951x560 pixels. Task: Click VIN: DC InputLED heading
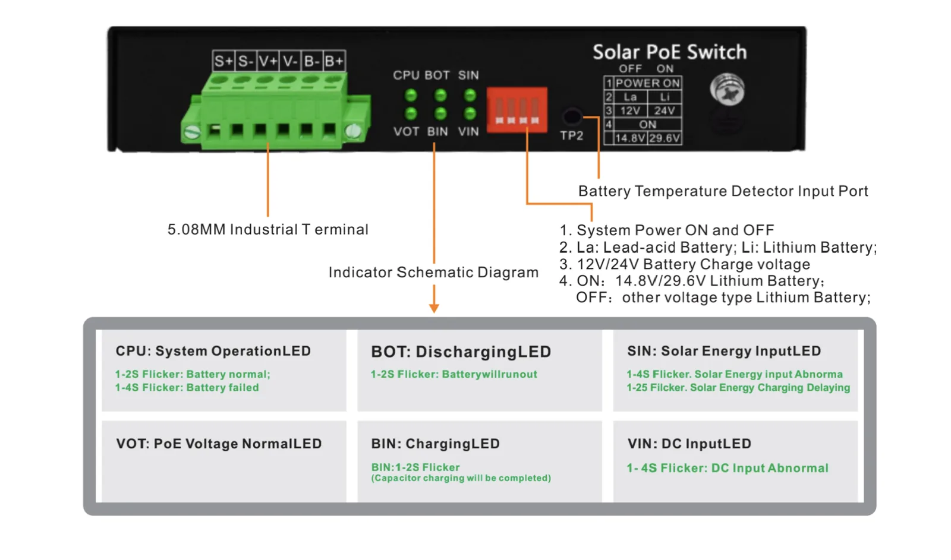click(x=689, y=444)
